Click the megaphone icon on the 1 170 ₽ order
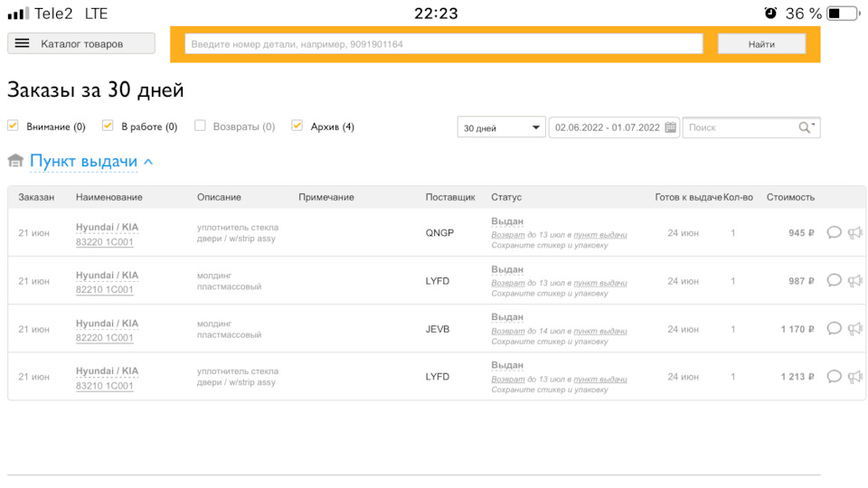The width and height of the screenshot is (868, 488). coord(854,329)
